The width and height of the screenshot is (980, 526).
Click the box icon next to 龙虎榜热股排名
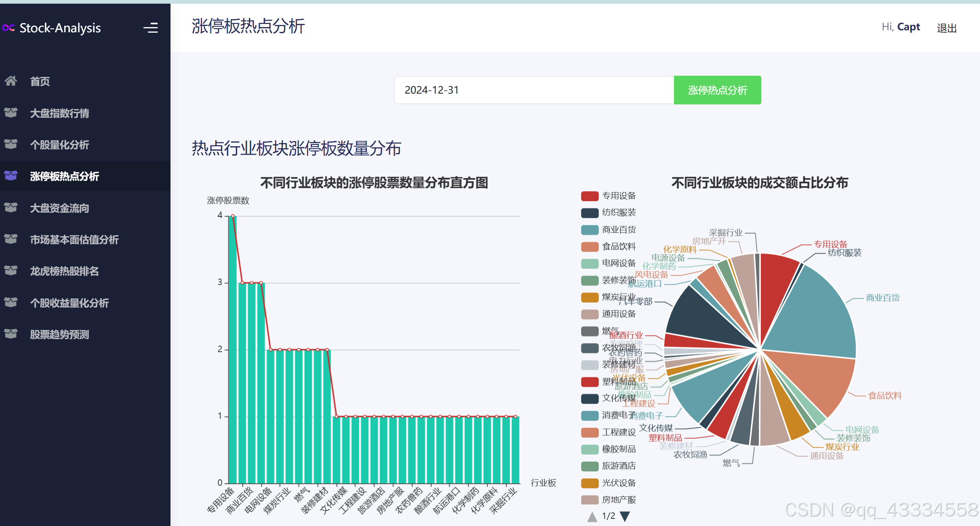coord(11,271)
